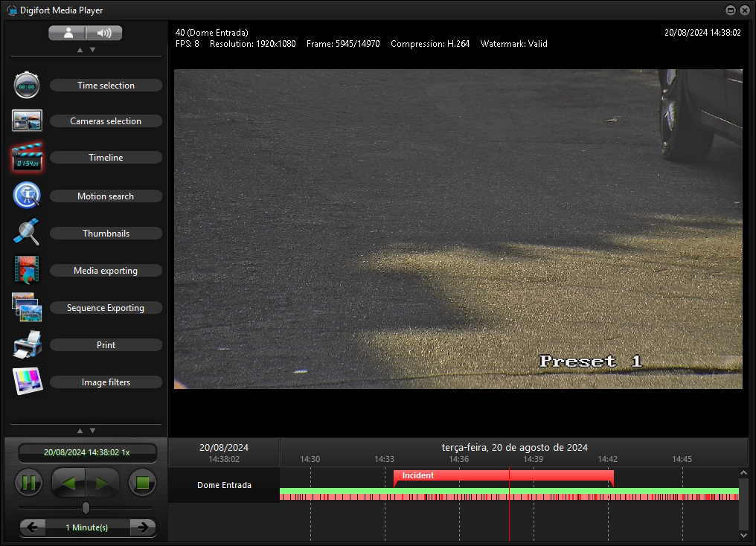Screen dimensions: 756x546
Task: Expand top panel with the down arrow
Action: 92,50
